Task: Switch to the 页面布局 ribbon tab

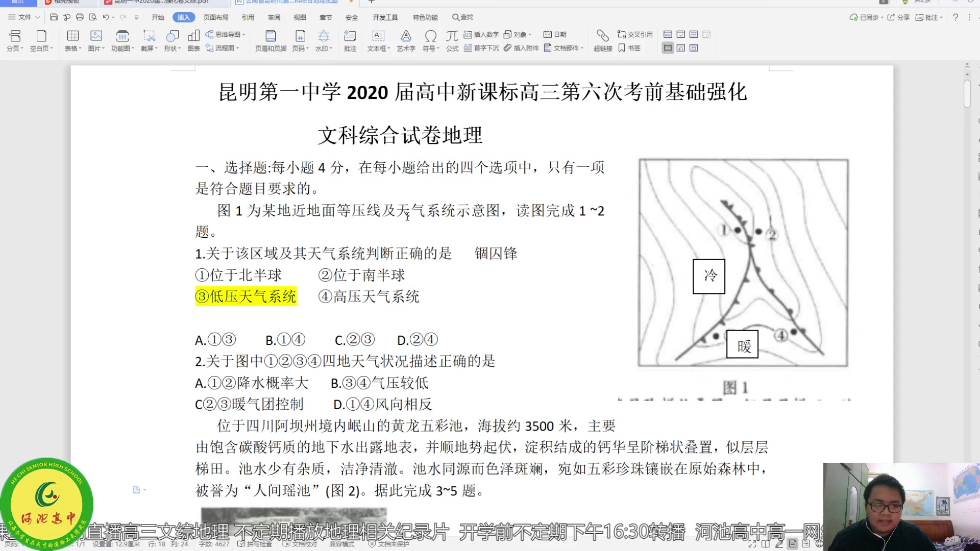Action: 216,17
